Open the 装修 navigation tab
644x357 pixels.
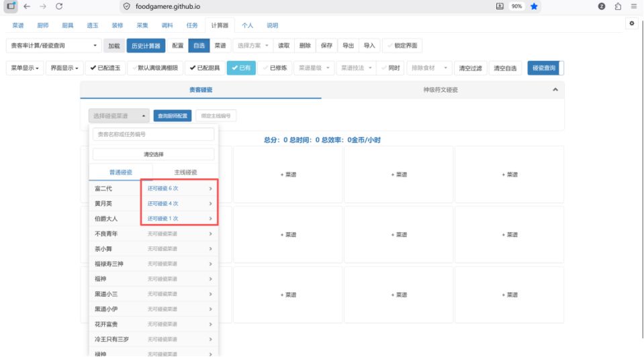[118, 25]
